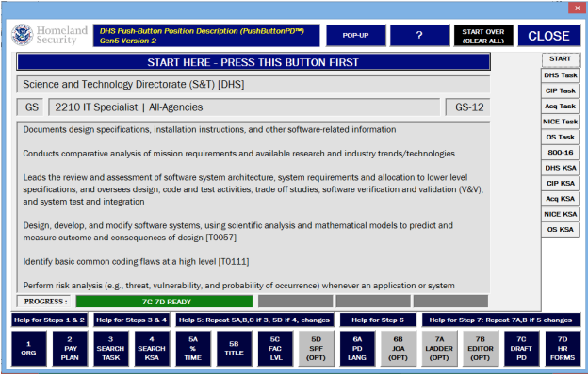Click the blue CLOSE button
Image resolution: width=588 pixels, height=377 pixels.
pos(547,36)
